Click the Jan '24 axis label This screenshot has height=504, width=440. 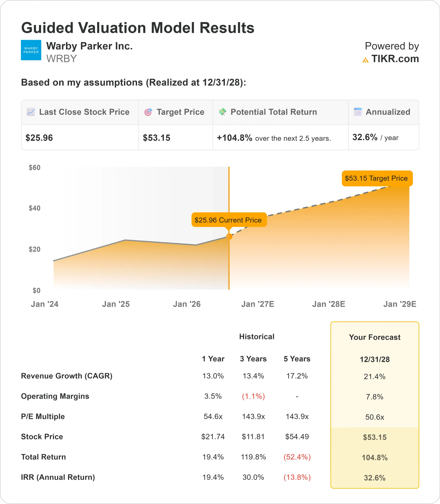45,304
